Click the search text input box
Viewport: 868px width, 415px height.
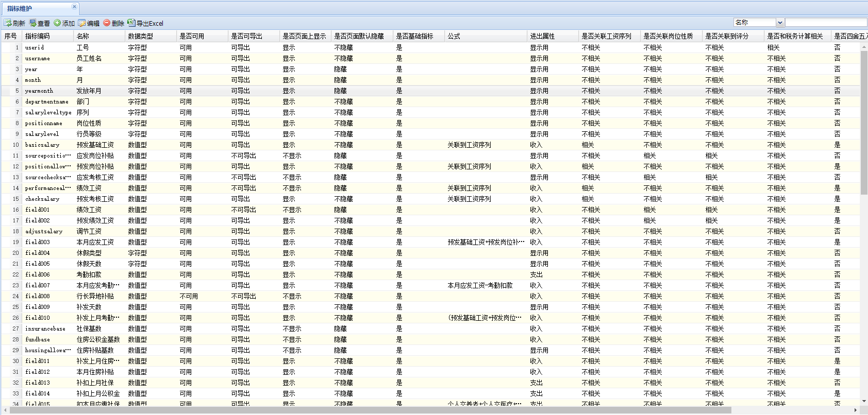point(826,23)
